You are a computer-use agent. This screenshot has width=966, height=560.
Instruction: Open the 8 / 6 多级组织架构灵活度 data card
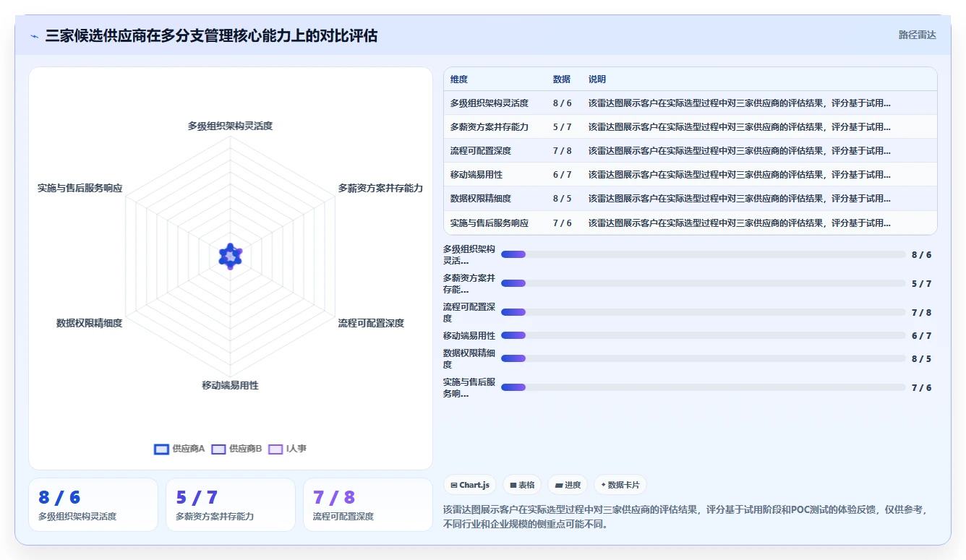93,505
